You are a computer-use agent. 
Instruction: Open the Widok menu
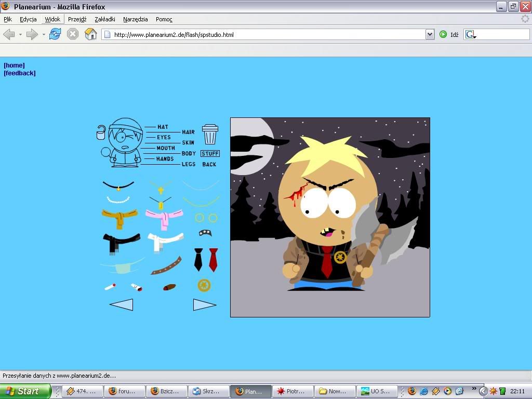point(52,19)
